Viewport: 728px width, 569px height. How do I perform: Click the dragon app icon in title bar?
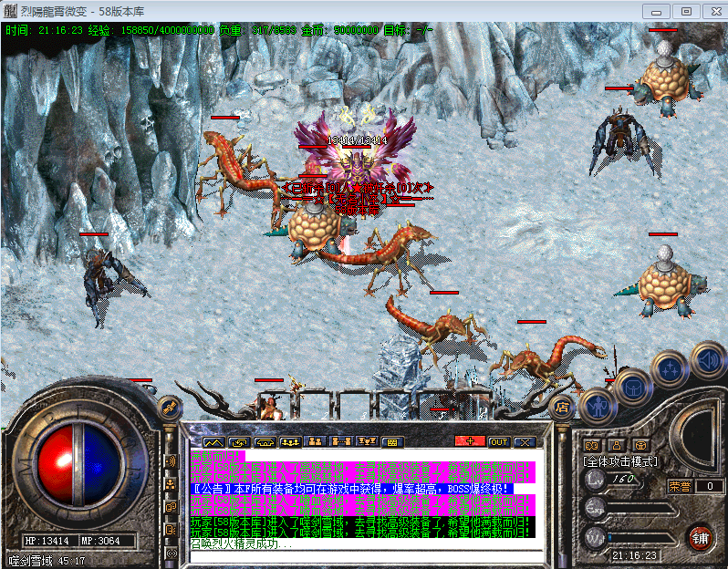coord(10,11)
